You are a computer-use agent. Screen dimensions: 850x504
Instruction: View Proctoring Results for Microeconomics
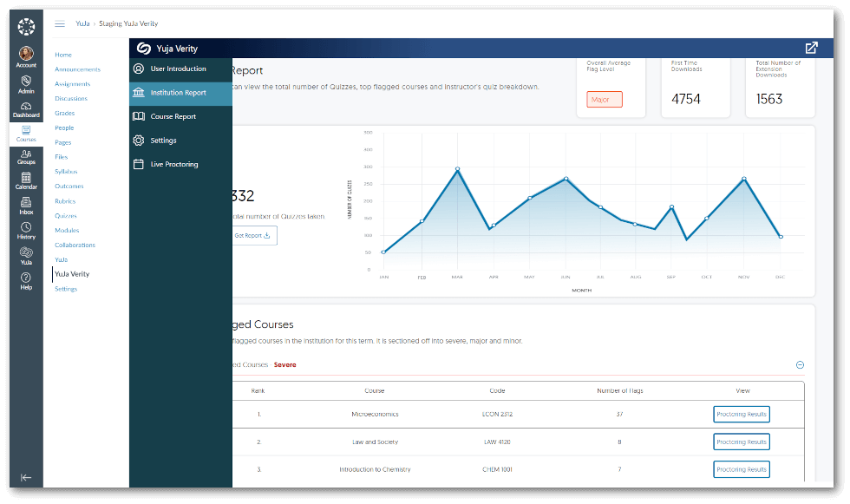click(741, 415)
